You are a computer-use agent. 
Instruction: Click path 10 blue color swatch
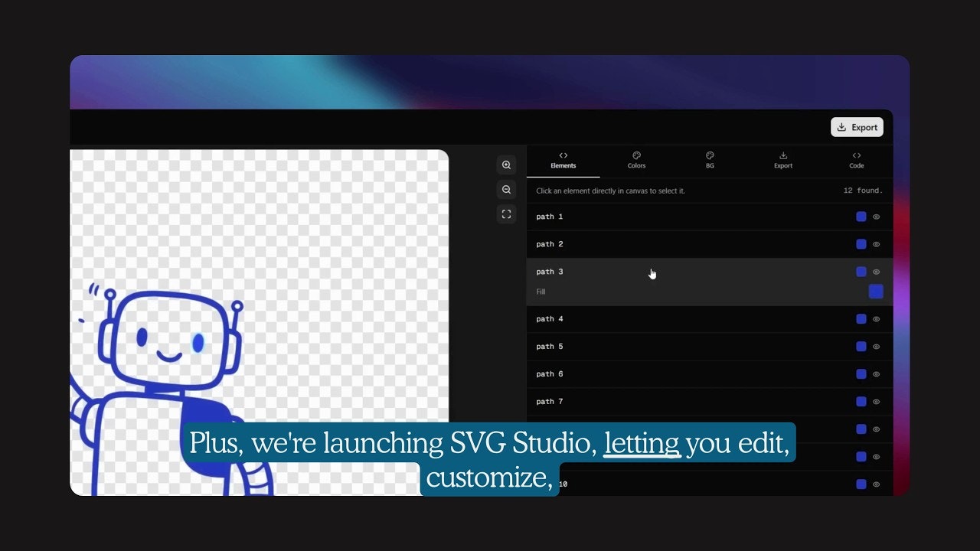861,484
